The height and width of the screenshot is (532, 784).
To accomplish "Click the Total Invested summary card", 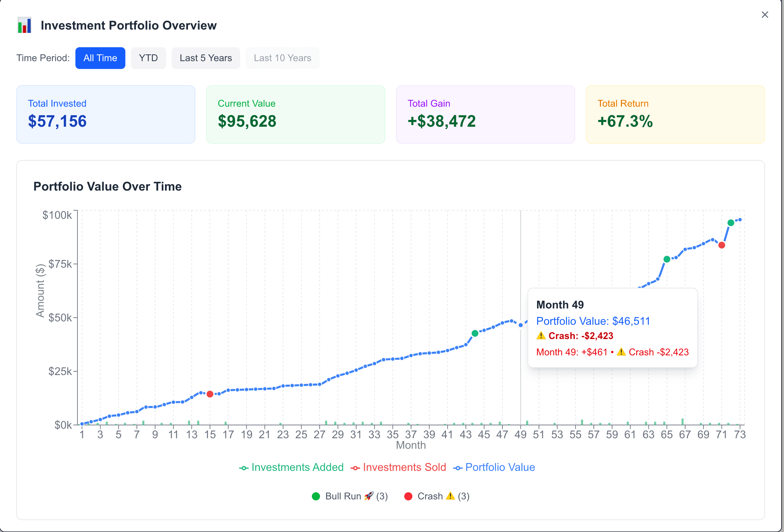I will tap(106, 114).
